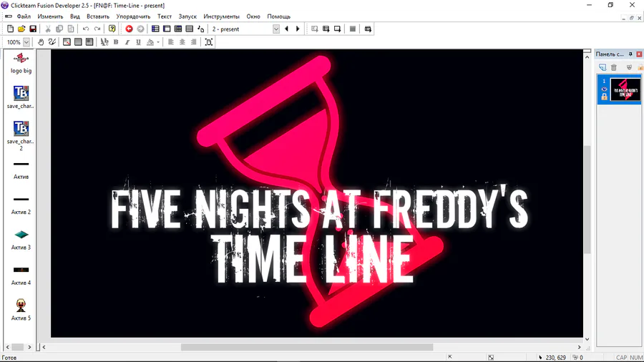Image resolution: width=644 pixels, height=362 pixels.
Task: Align text right
Action: pyautogui.click(x=193, y=42)
